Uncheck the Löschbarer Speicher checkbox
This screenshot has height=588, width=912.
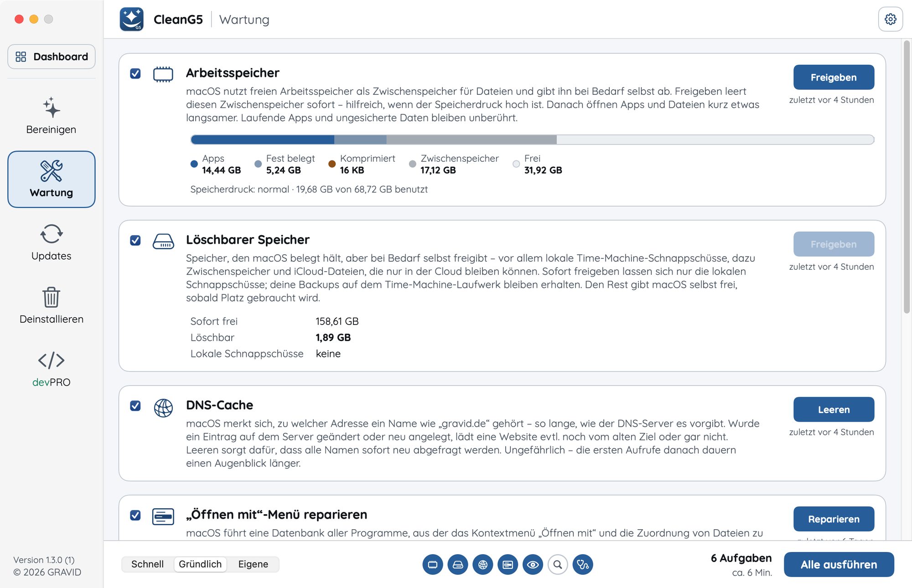pyautogui.click(x=135, y=240)
